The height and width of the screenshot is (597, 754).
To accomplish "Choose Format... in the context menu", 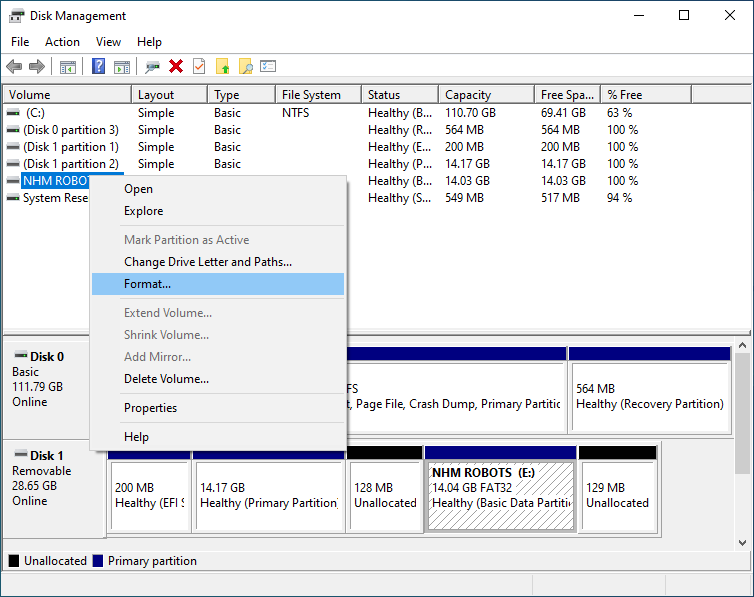I will (218, 284).
